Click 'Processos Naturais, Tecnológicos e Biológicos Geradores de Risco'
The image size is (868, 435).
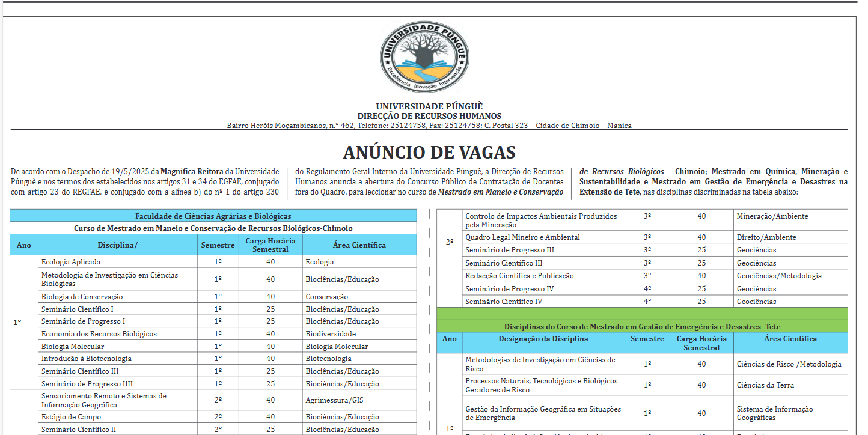(x=543, y=385)
